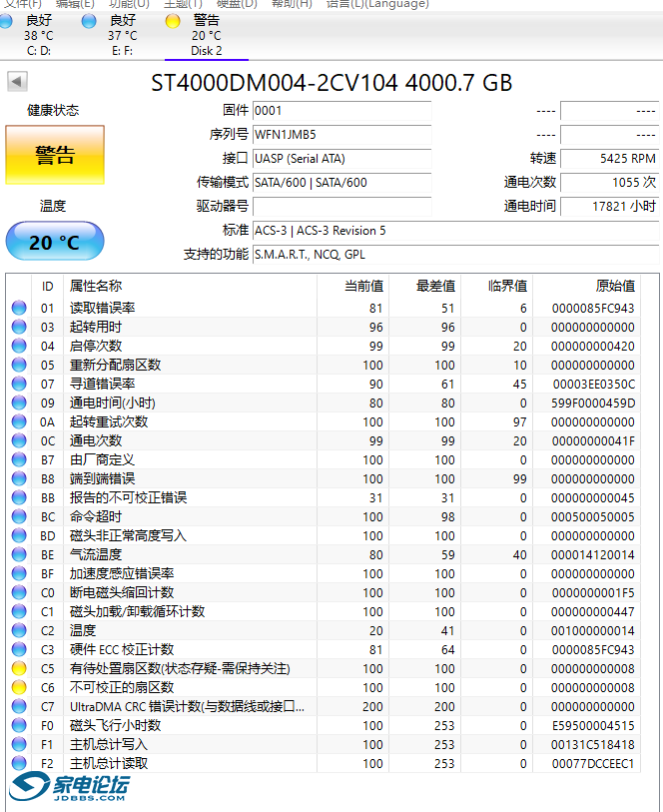This screenshot has width=663, height=812.
Task: Click the standard field ACS-3 Revision 5
Action: tap(455, 231)
